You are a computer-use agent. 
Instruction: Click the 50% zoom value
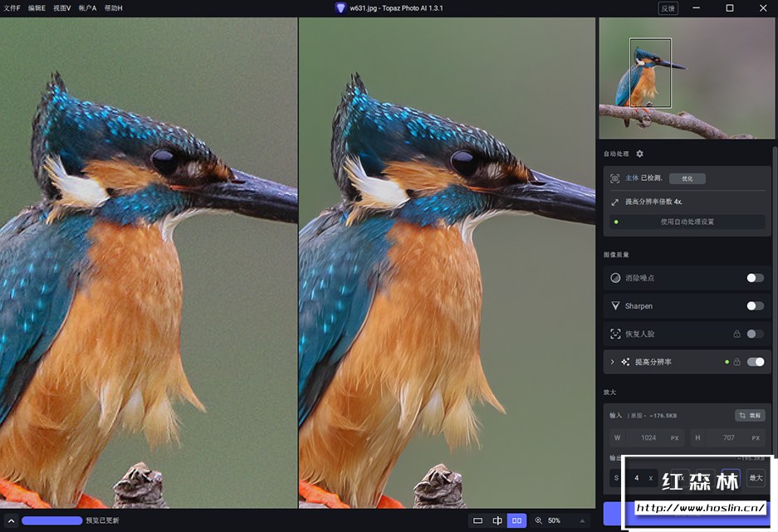click(554, 520)
